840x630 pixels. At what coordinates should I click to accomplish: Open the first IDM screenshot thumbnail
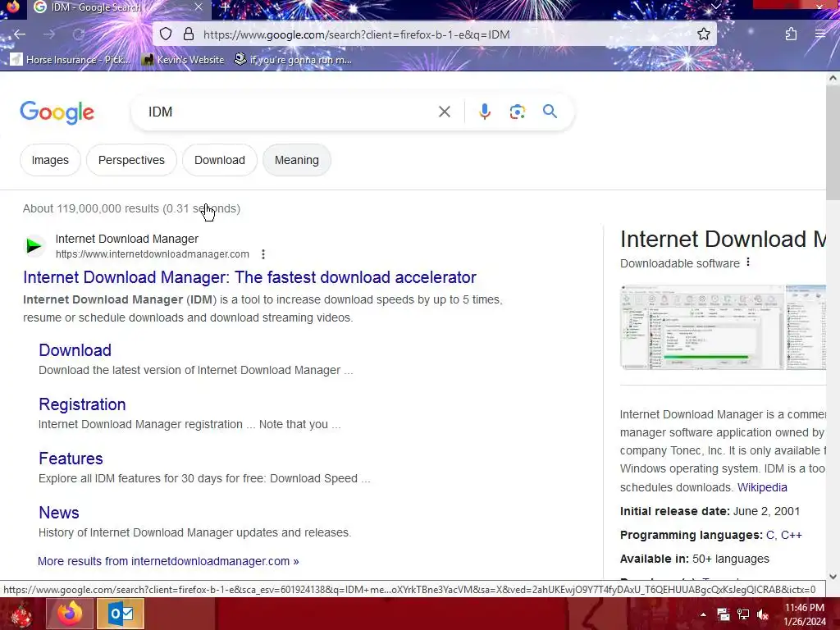pyautogui.click(x=702, y=327)
